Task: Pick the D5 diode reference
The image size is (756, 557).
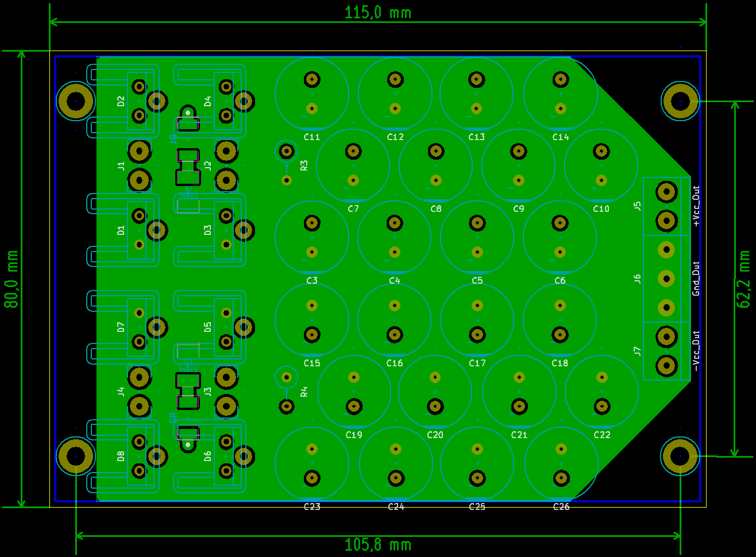Action: click(x=208, y=327)
